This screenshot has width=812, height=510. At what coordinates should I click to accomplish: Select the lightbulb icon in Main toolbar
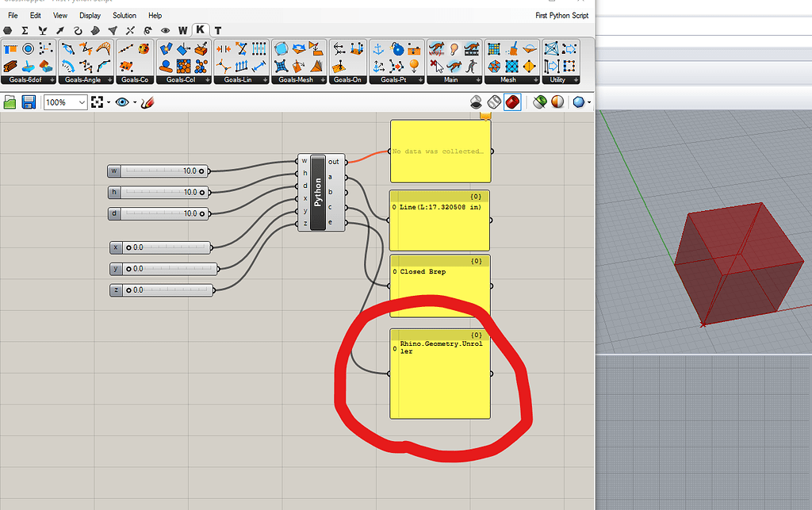454,48
